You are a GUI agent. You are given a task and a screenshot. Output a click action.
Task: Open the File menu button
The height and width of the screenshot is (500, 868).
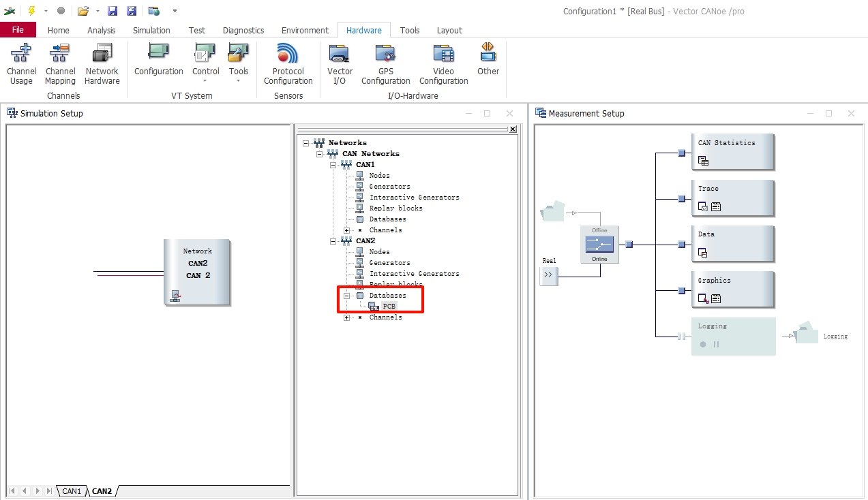[18, 30]
